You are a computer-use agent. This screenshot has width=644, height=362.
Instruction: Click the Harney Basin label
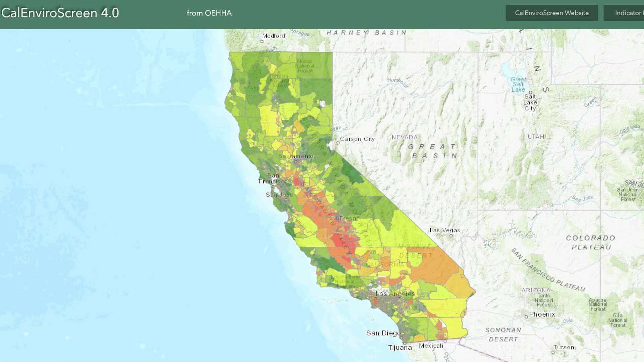367,33
